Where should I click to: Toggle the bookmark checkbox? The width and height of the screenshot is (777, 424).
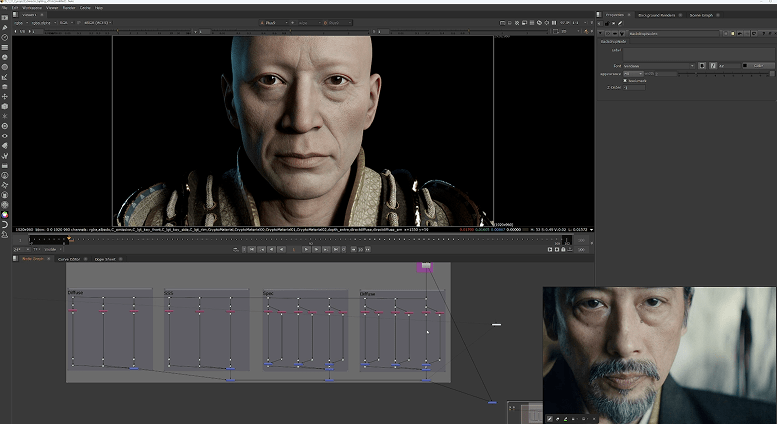coord(626,80)
